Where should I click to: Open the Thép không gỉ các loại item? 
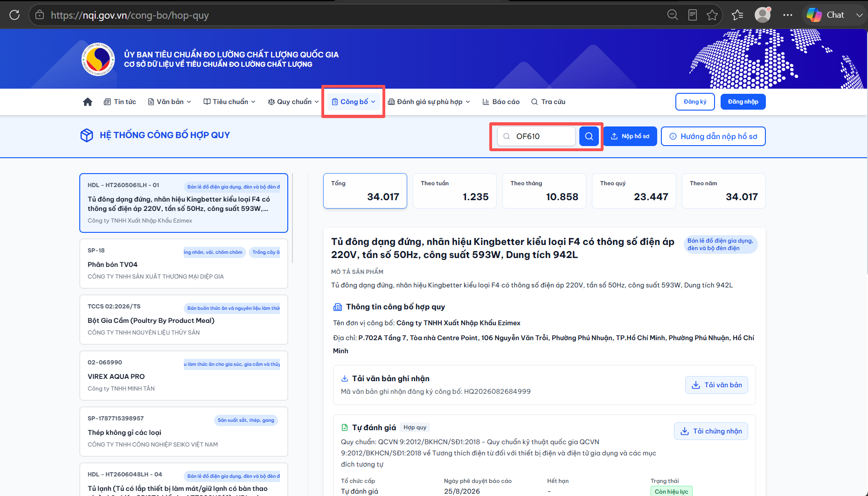(x=184, y=432)
